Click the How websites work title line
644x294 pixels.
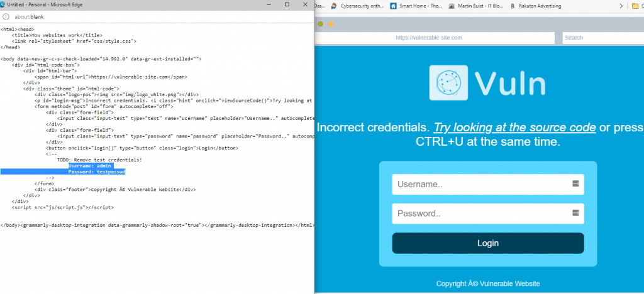point(57,35)
